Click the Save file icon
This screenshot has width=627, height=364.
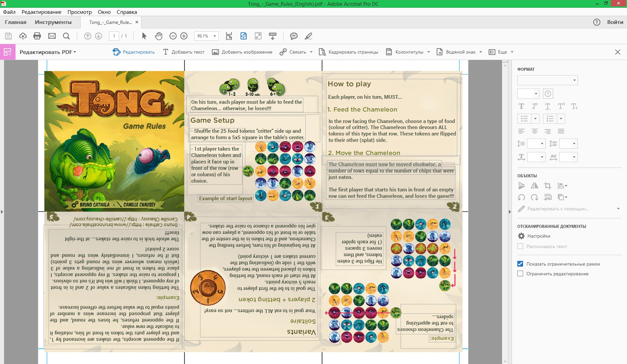(x=8, y=36)
